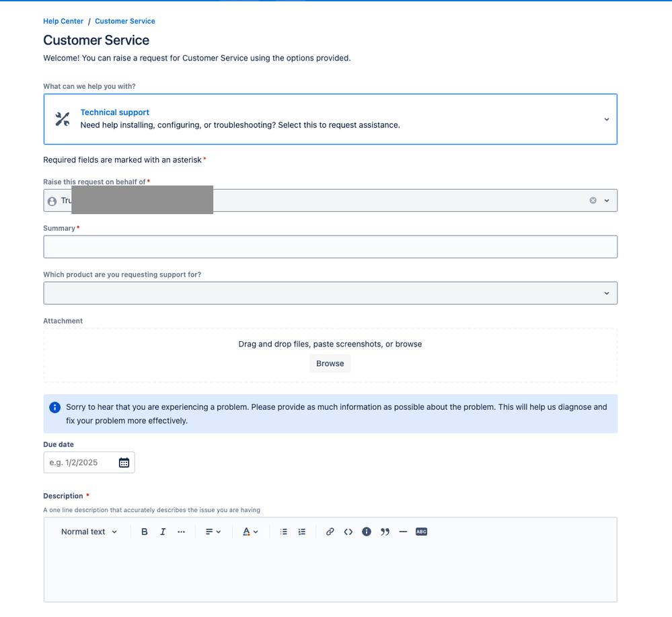The image size is (672, 617).
Task: Apply italic formatting in description editor
Action: pos(163,532)
